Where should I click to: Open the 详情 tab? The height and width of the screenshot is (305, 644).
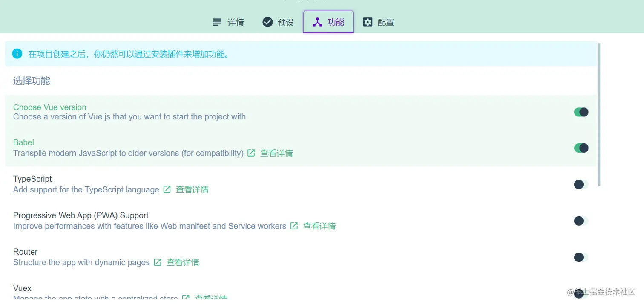(228, 22)
